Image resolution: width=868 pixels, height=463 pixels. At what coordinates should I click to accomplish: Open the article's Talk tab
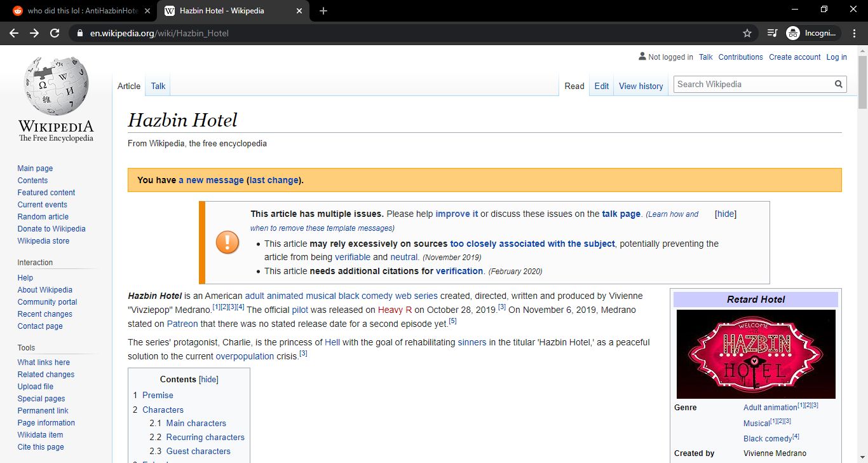(157, 85)
